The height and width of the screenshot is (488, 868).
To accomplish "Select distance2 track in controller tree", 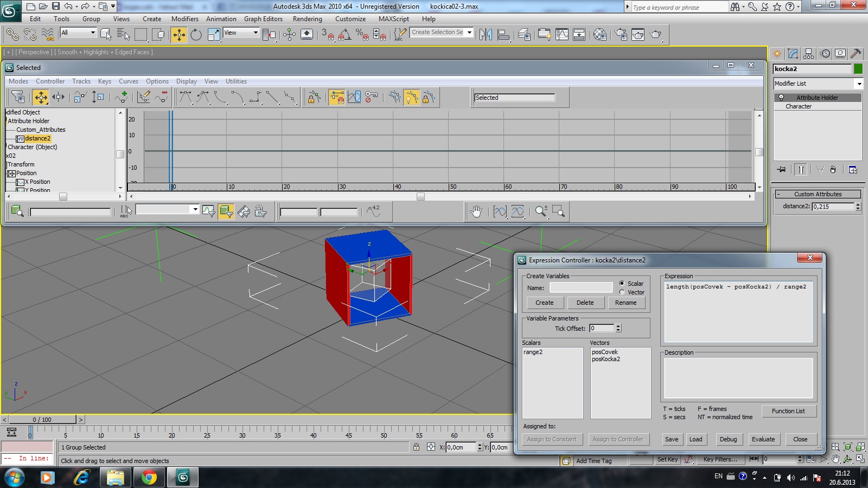I will pos(37,138).
